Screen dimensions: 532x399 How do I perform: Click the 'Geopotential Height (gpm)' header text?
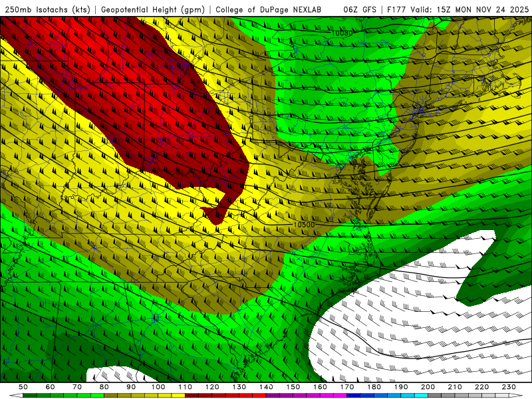[x=153, y=9]
